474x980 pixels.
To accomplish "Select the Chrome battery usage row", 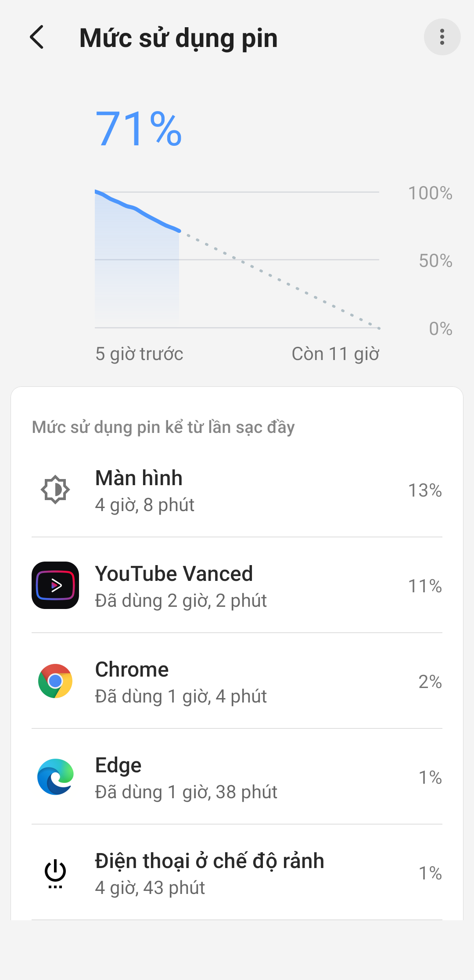I will coord(237,682).
